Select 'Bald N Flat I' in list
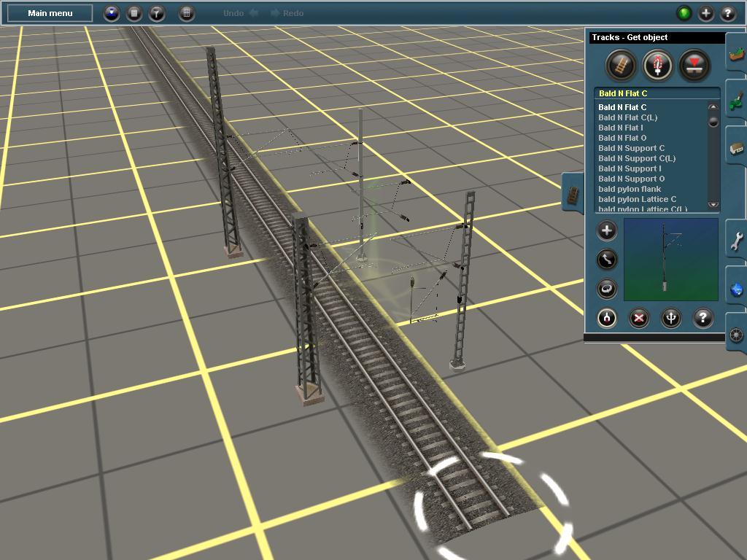 [x=620, y=128]
